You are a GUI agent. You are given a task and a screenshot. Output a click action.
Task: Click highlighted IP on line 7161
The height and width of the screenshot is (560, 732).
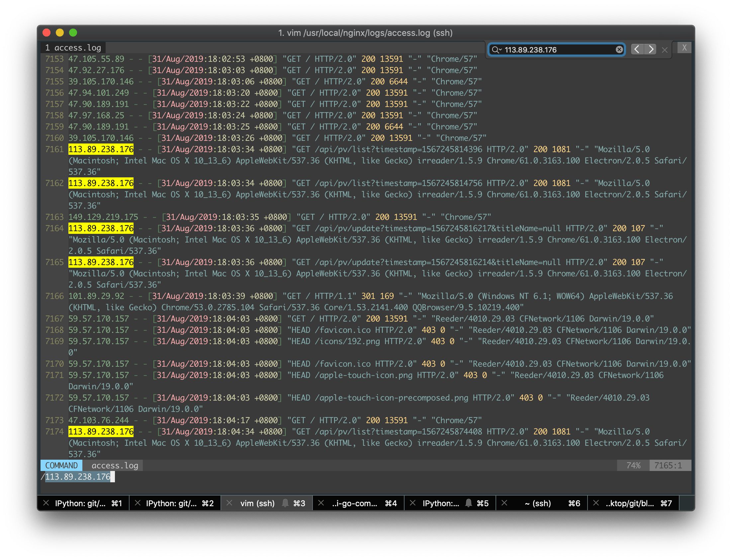(x=101, y=149)
